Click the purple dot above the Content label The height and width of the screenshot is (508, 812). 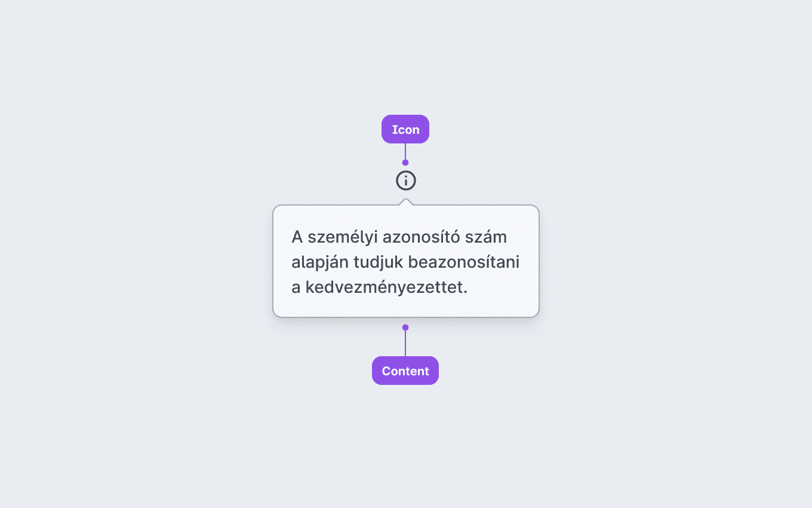click(x=405, y=328)
